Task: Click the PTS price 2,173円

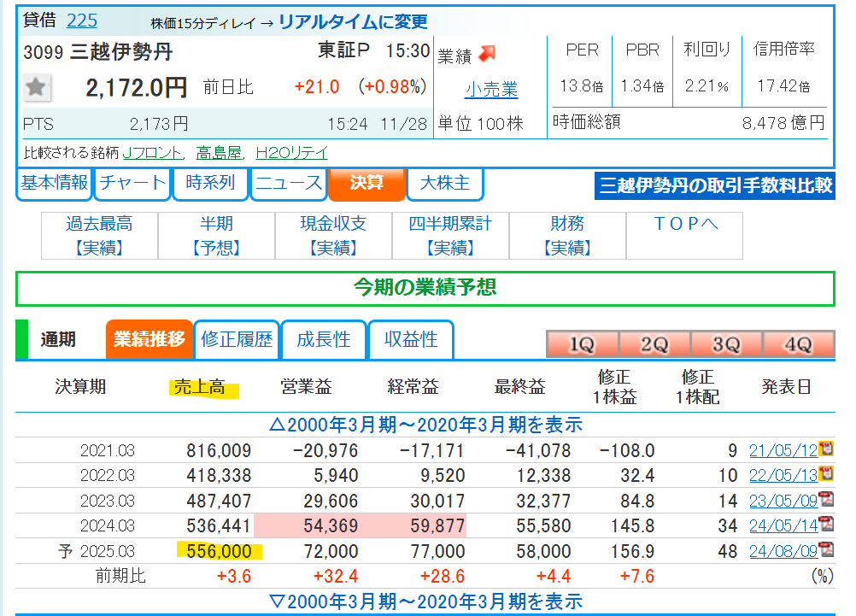Action: point(159,125)
